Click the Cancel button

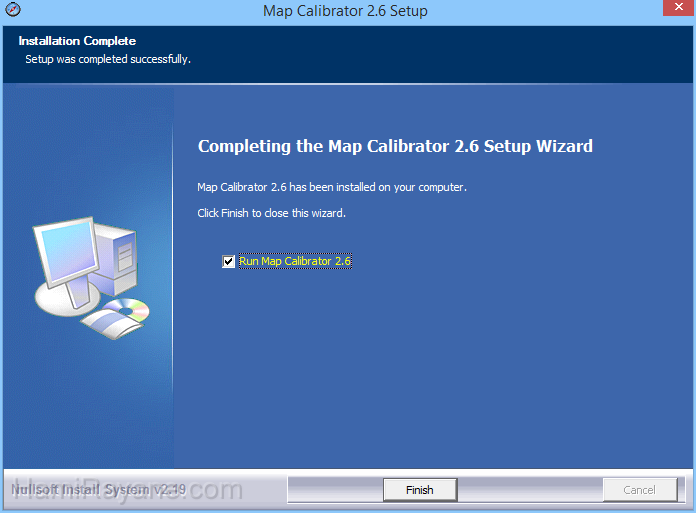[x=640, y=489]
